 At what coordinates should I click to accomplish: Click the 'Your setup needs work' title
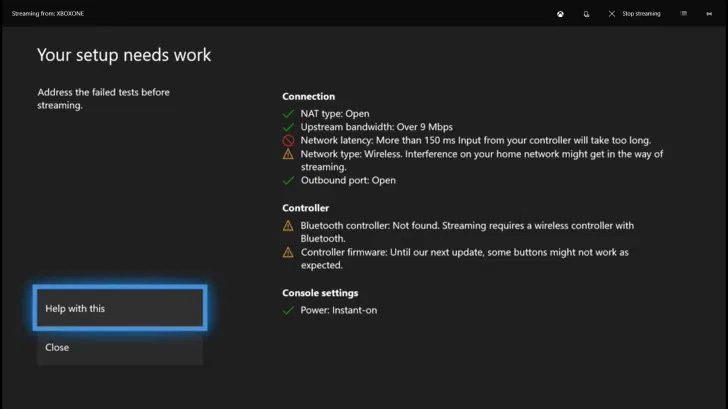[x=124, y=55]
